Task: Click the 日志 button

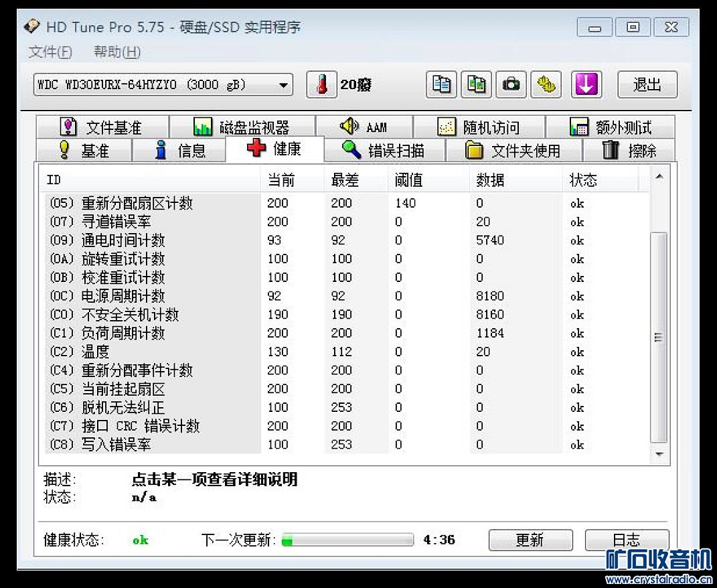Action: click(627, 540)
